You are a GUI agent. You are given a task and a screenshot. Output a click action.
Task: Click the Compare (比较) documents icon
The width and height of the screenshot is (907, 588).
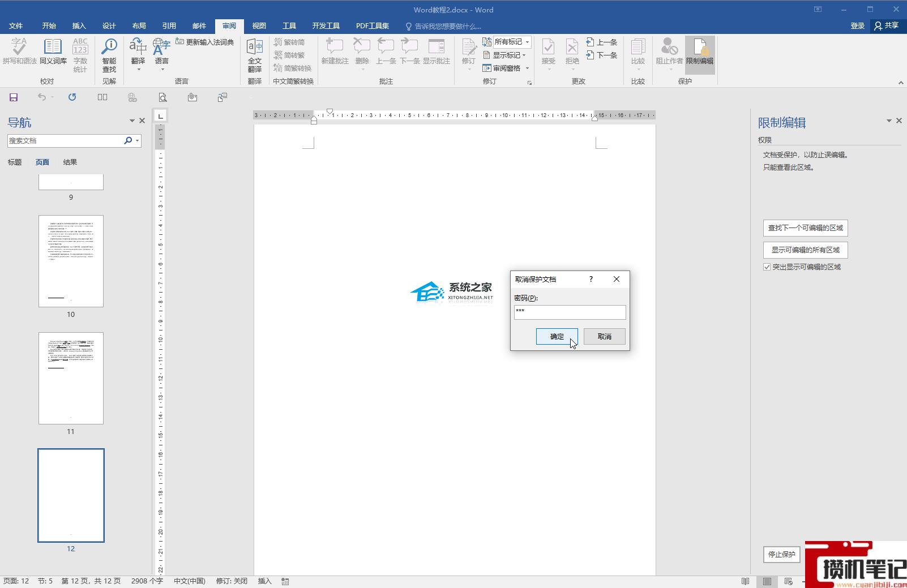[638, 54]
